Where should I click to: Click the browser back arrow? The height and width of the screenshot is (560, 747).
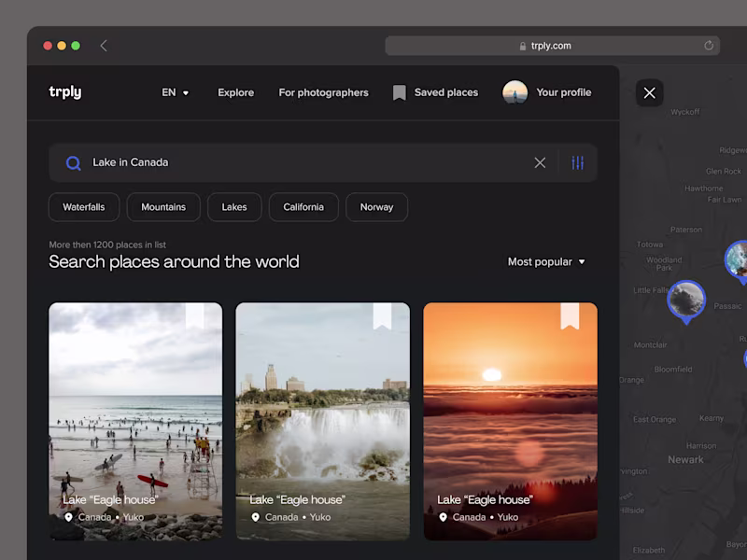click(x=104, y=46)
